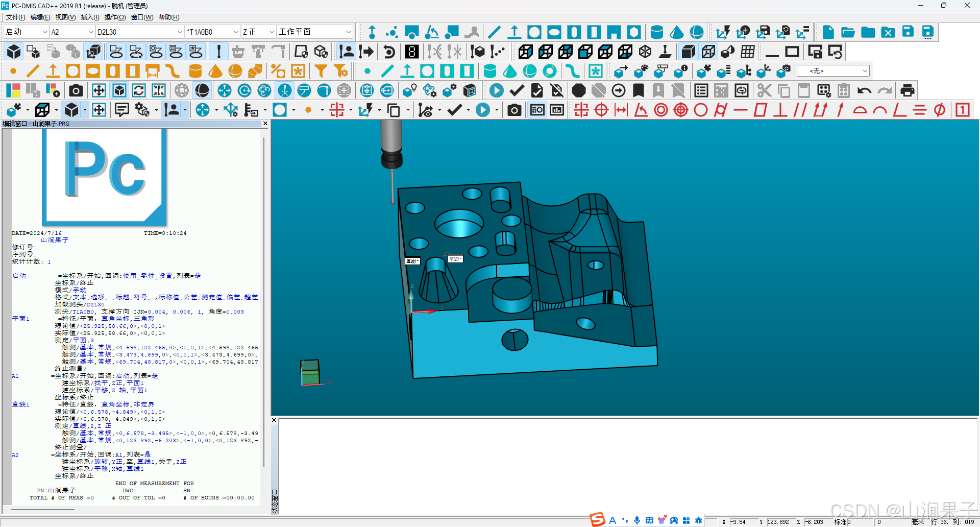Insert a comment with speech-bubble icon

coord(122,110)
